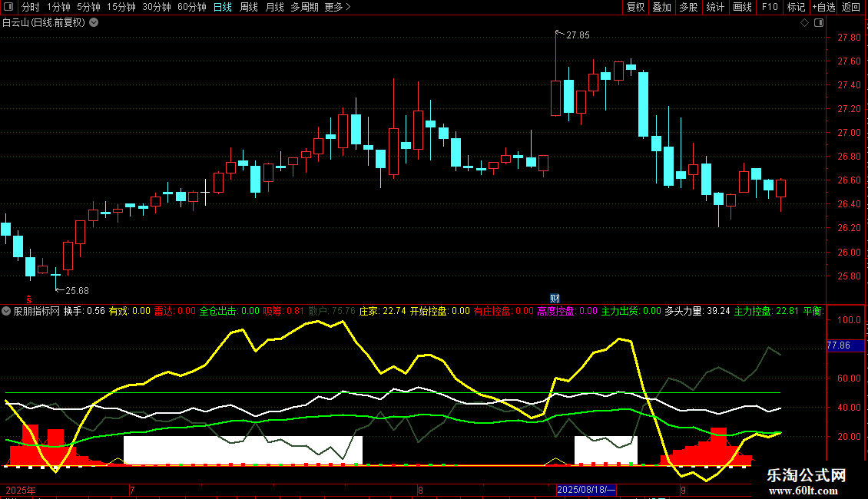Open the 画线 drawing tools
The height and width of the screenshot is (499, 868).
pyautogui.click(x=742, y=7)
